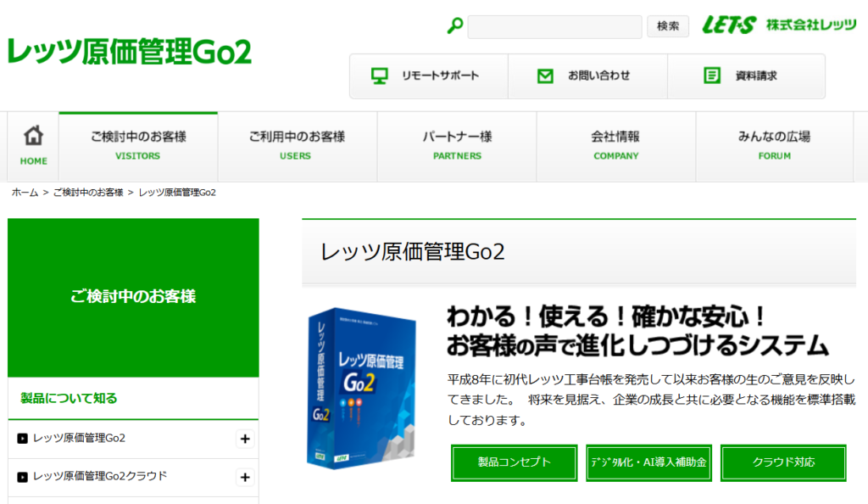The image size is (868, 504).
Task: Click the レッツ原価管理Go2 site logo
Action: pyautogui.click(x=130, y=52)
